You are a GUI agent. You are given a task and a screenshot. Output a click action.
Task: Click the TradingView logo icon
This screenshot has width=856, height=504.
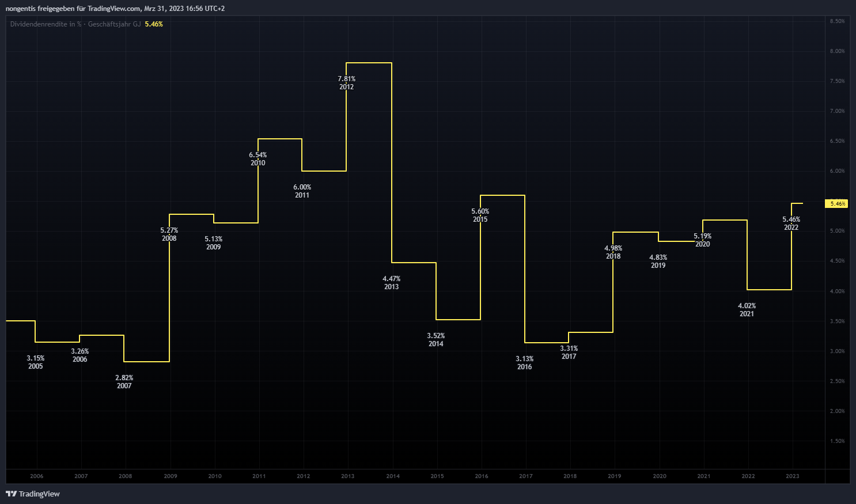(11, 494)
